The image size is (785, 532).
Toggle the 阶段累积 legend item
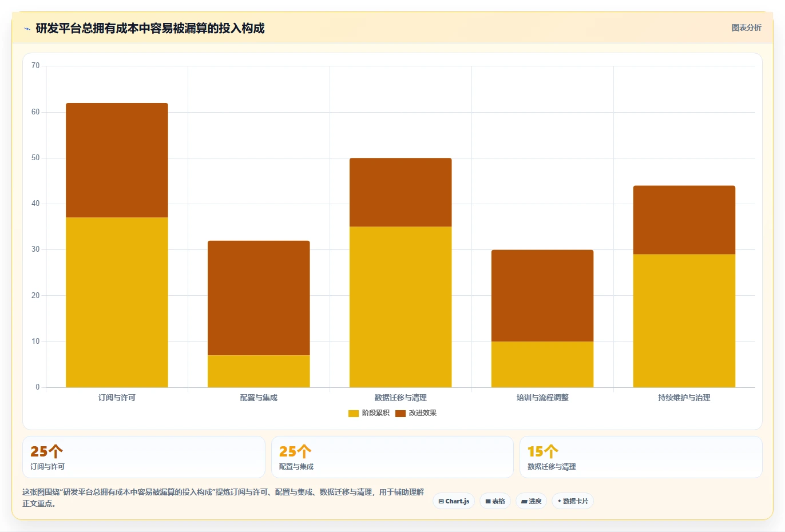pos(368,413)
